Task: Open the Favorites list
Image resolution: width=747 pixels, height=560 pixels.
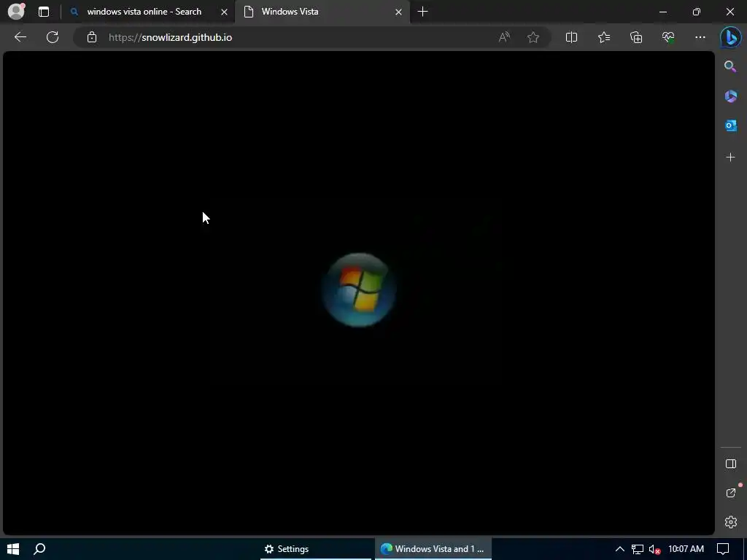Action: (x=603, y=37)
